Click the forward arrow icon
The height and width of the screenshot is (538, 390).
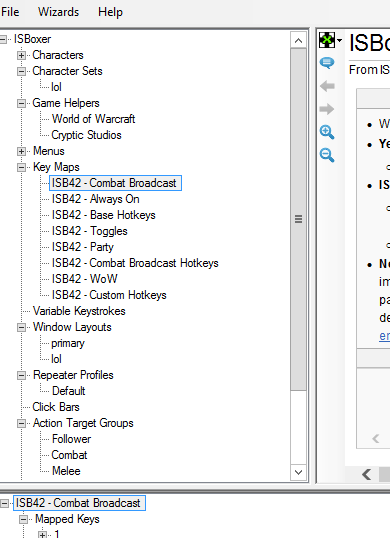pos(327,109)
